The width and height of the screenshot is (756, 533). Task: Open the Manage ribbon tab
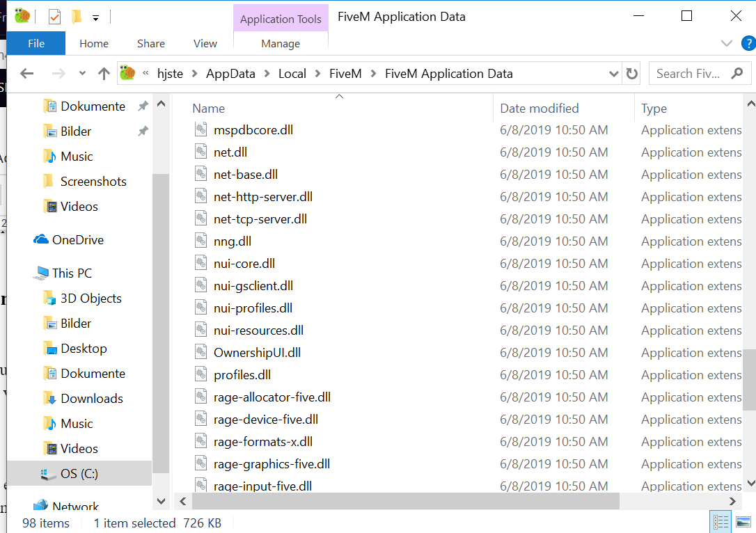pyautogui.click(x=281, y=44)
